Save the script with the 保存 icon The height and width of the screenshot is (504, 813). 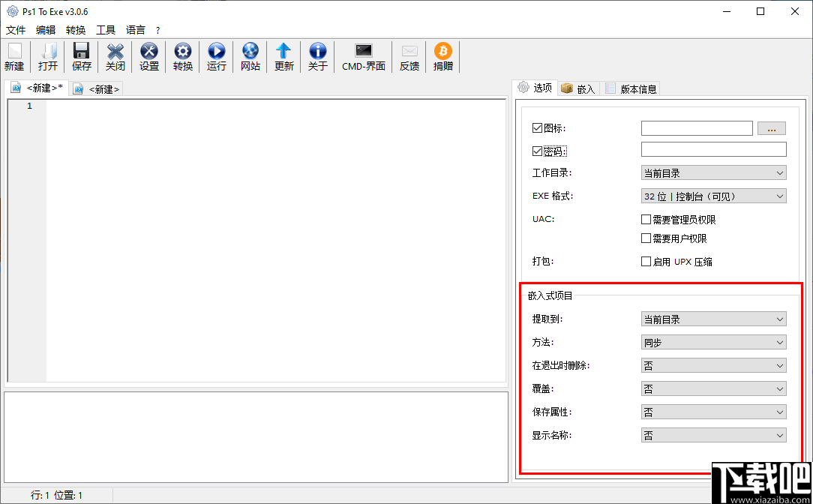[81, 56]
